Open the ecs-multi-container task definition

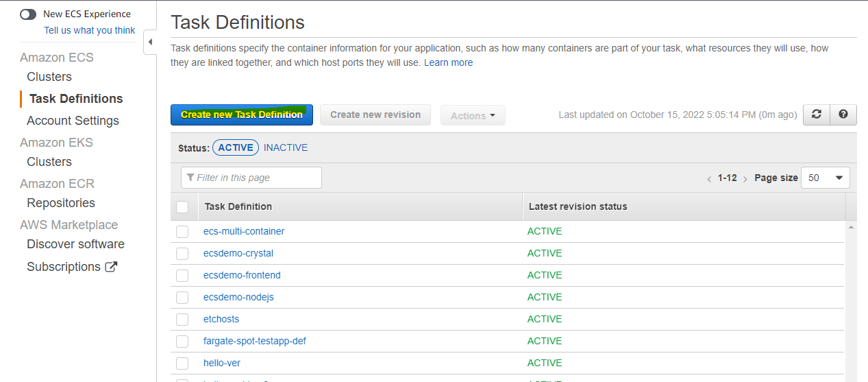244,231
